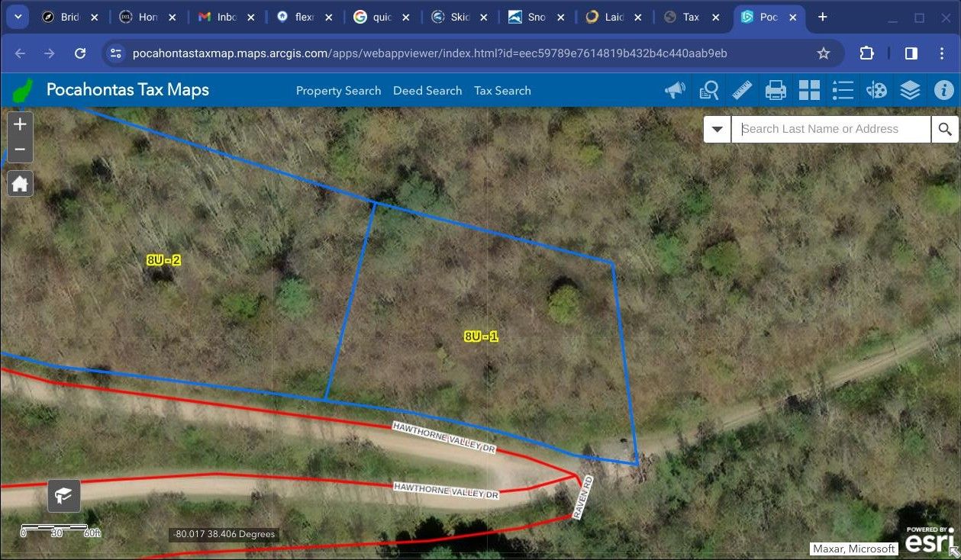Image resolution: width=961 pixels, height=560 pixels.
Task: Open the About info widget
Action: 944,90
